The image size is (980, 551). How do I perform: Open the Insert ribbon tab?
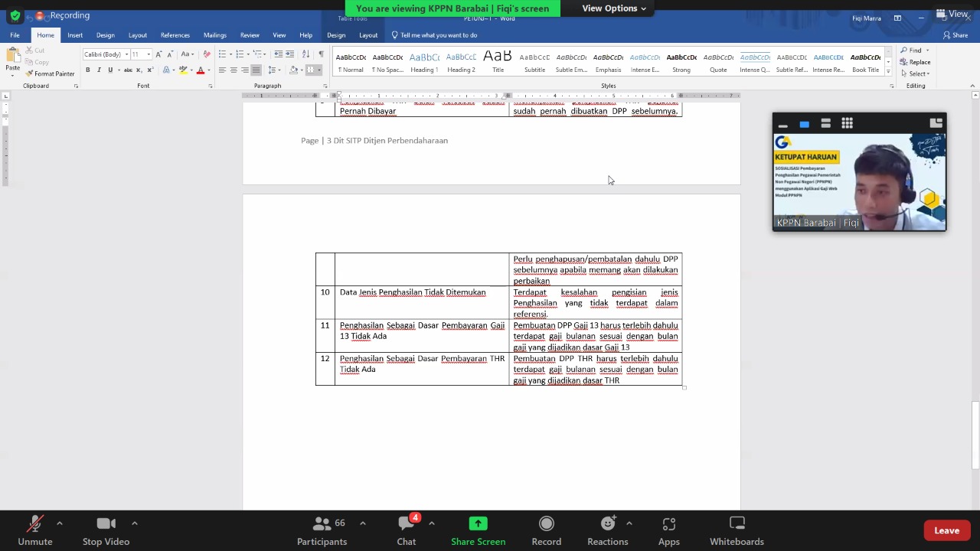pyautogui.click(x=75, y=35)
